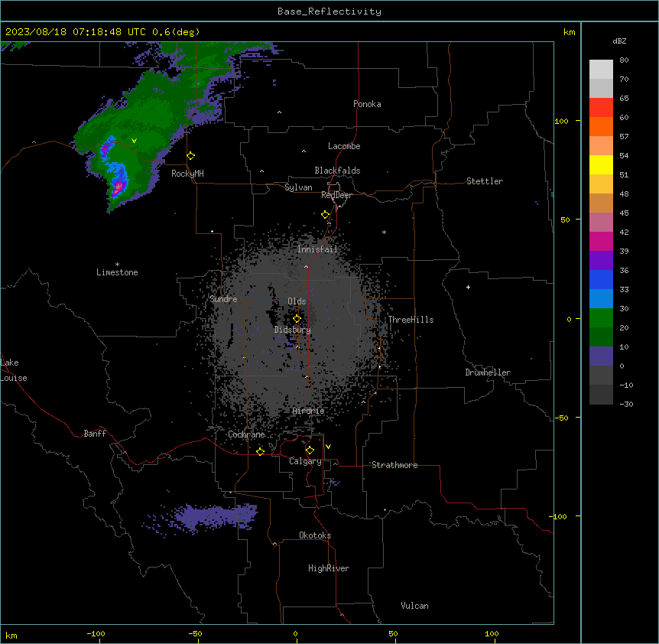Click the Sylvan label
Viewport: 659px width, 644px height.
click(298, 187)
